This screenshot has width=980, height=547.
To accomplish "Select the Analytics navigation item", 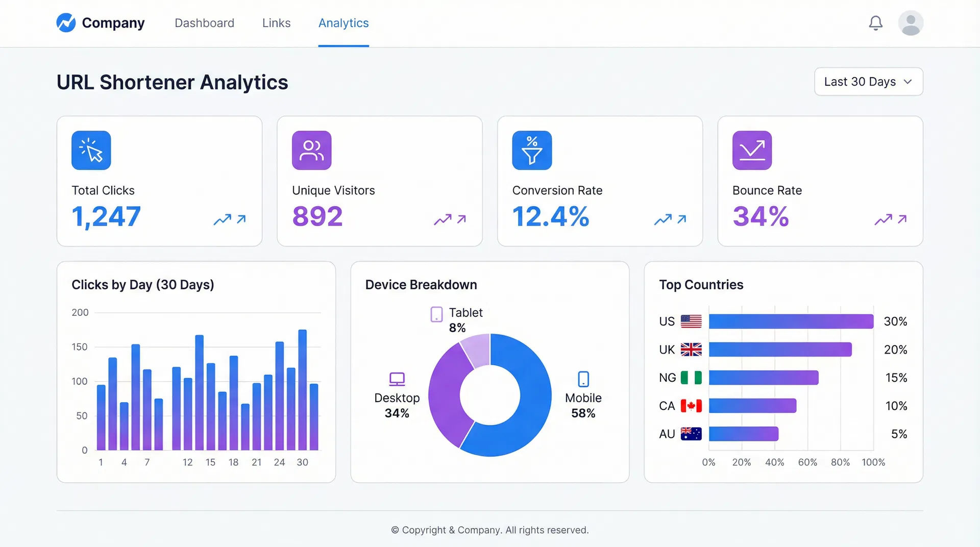I will [x=344, y=23].
